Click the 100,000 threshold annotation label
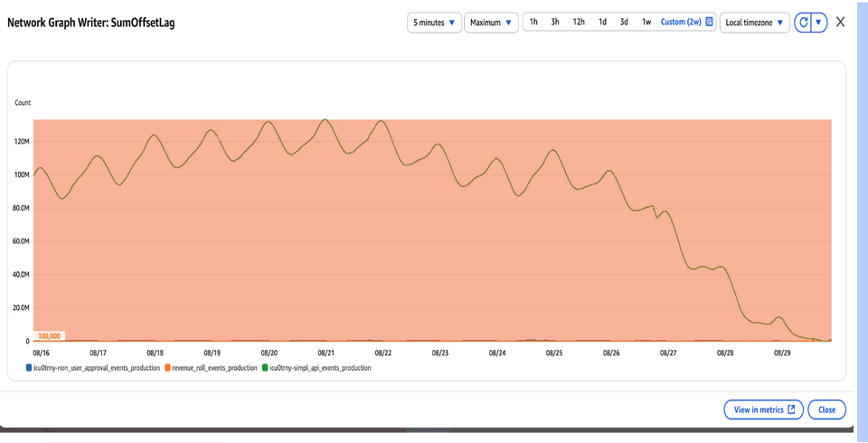This screenshot has height=443, width=868. (x=49, y=335)
